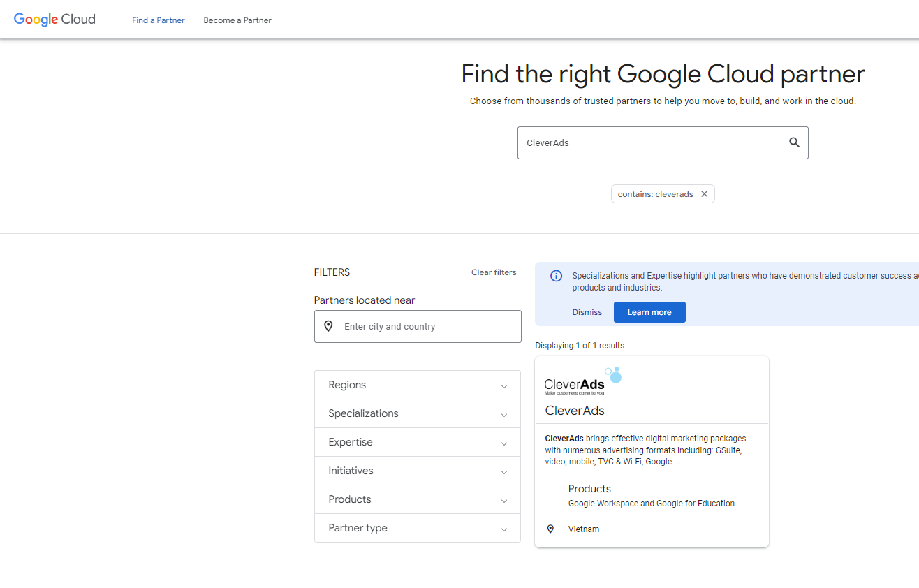Open the Become a Partner tab
Image resolution: width=919 pixels, height=588 pixels.
237,20
